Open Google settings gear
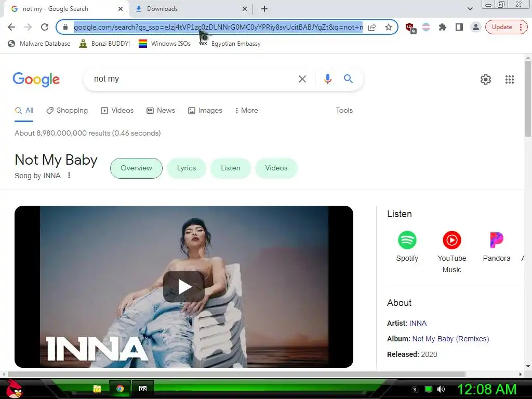532x399 pixels. [486, 79]
